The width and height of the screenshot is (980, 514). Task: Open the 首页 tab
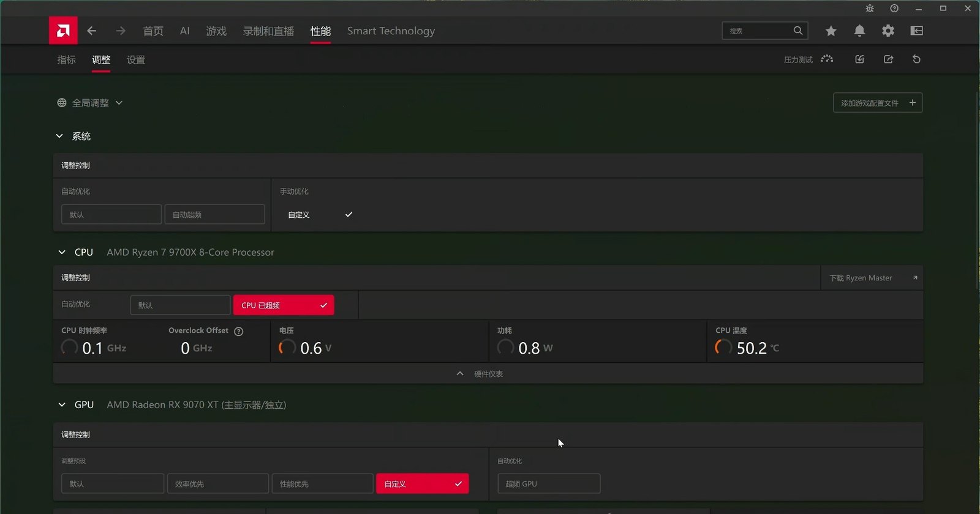coord(153,31)
